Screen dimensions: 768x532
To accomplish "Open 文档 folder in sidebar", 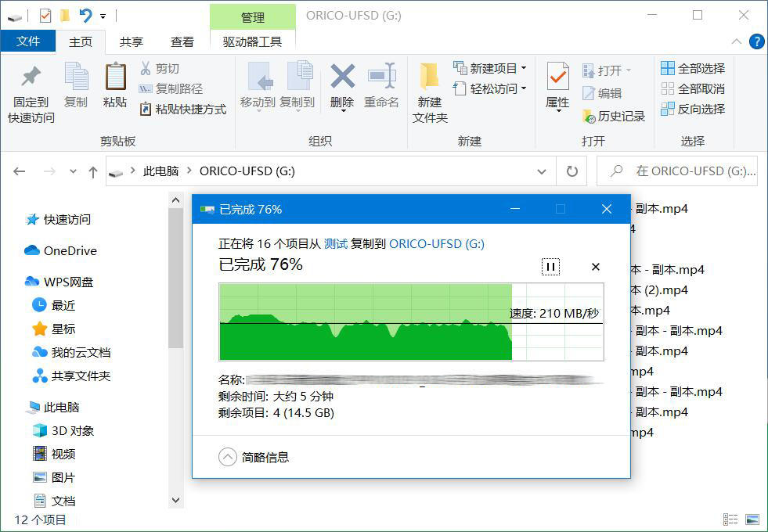I will 53,501.
